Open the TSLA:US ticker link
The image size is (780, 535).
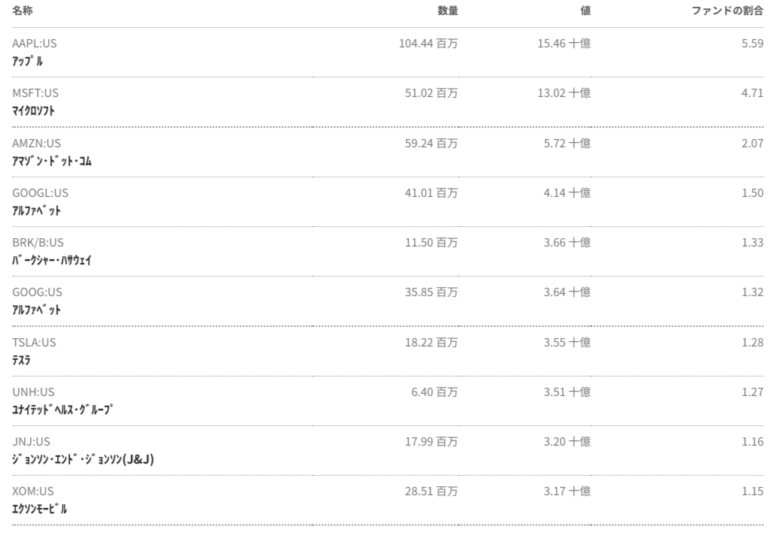34,342
